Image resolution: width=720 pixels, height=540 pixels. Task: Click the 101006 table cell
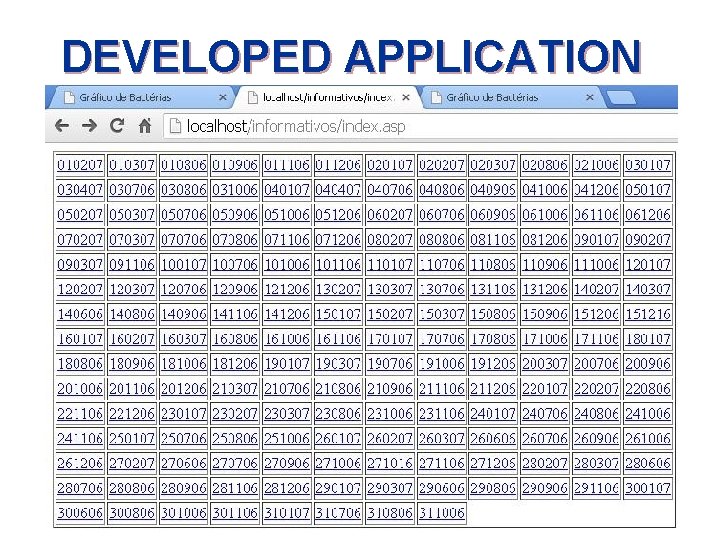pos(287,264)
